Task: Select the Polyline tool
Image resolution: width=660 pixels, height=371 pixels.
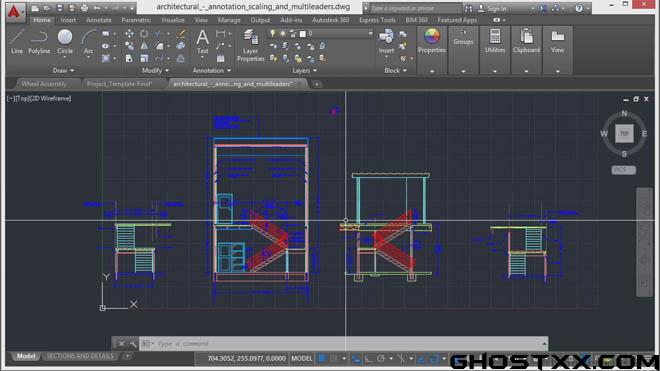Action: click(39, 42)
